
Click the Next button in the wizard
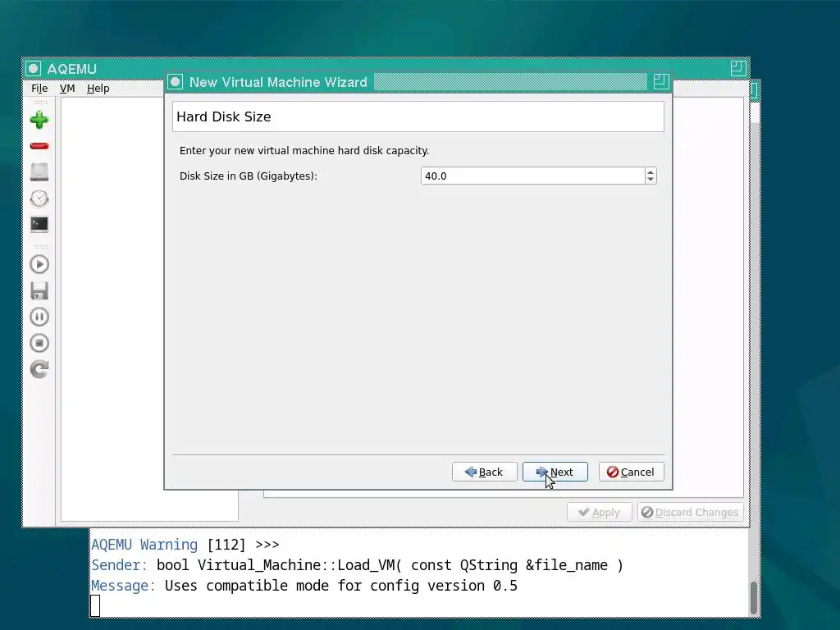tap(555, 472)
